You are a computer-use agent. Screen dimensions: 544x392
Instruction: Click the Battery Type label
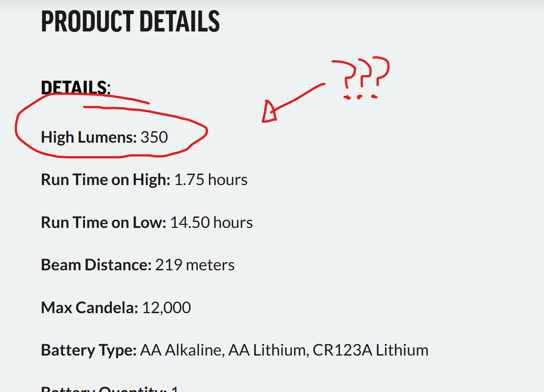[89, 351]
